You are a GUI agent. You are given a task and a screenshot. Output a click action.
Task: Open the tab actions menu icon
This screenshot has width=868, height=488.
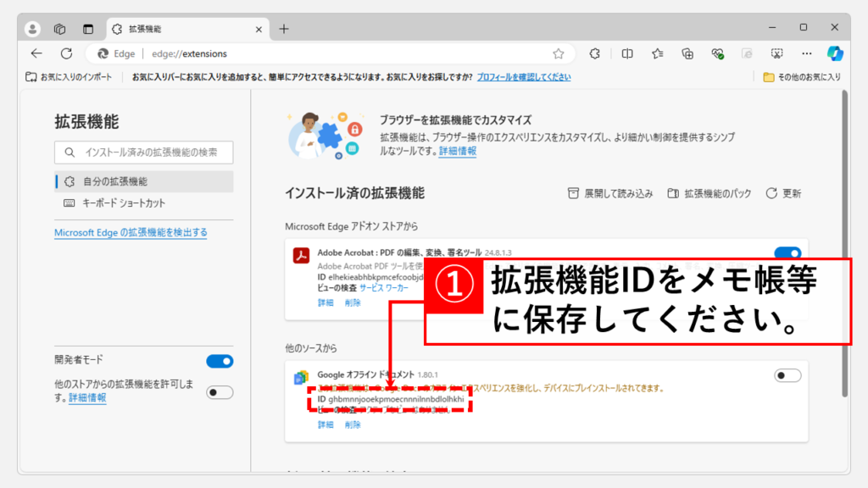pyautogui.click(x=87, y=28)
